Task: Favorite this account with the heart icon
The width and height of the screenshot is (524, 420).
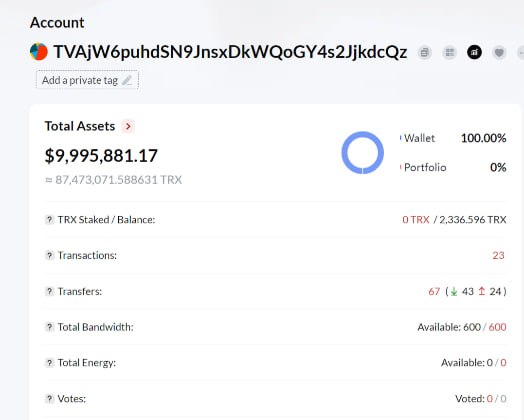Action: (x=499, y=52)
